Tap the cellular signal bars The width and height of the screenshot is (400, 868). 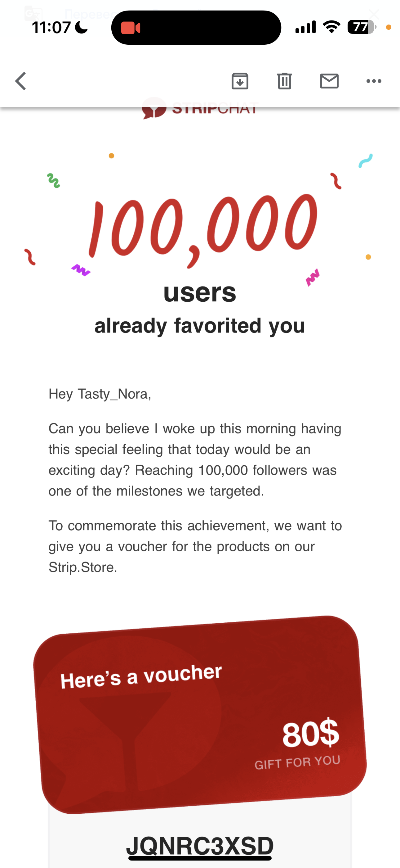(305, 27)
